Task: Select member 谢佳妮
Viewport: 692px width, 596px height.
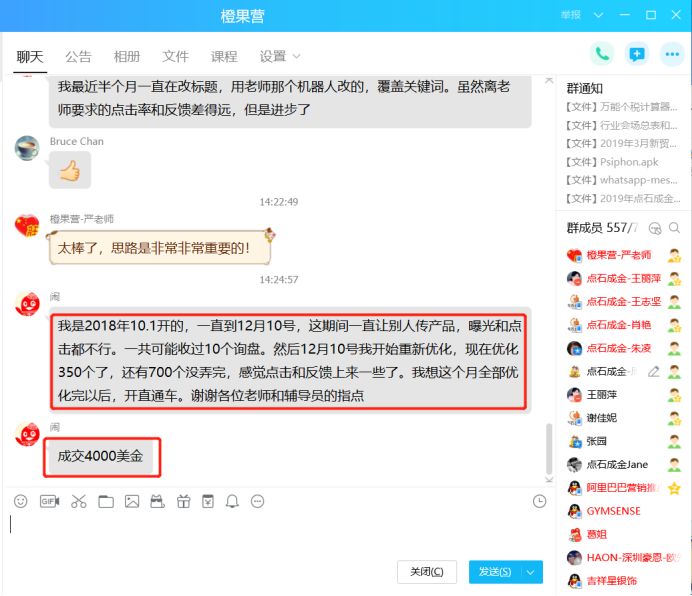Action: [623, 418]
